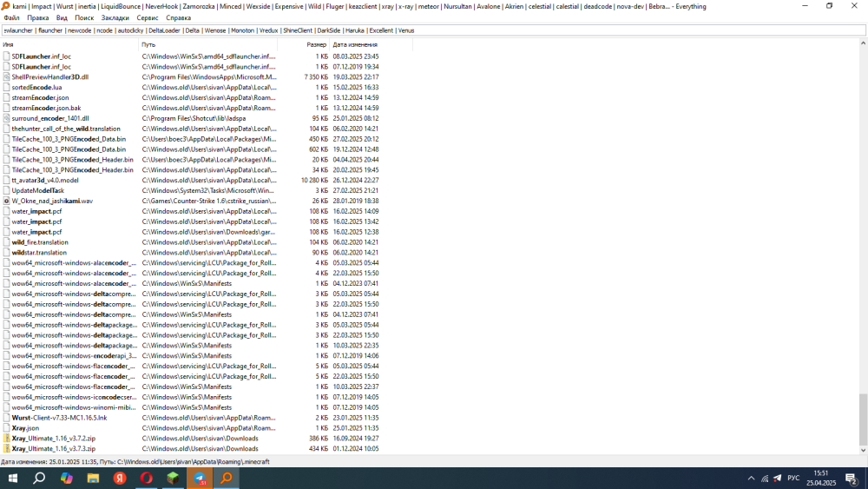This screenshot has height=489, width=868.
Task: Click path C:\Games\Counter-Strike 1.6 cell
Action: coord(209,201)
